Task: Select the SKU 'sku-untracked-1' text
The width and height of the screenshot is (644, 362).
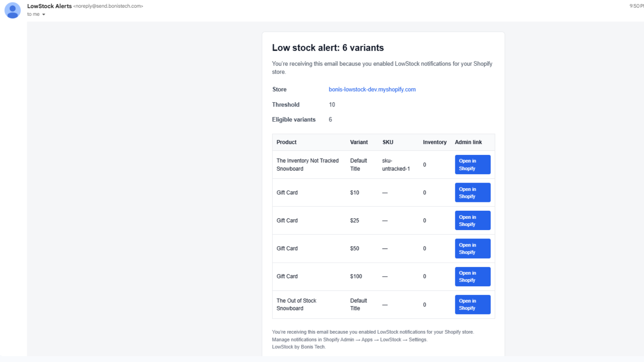Action: click(396, 165)
